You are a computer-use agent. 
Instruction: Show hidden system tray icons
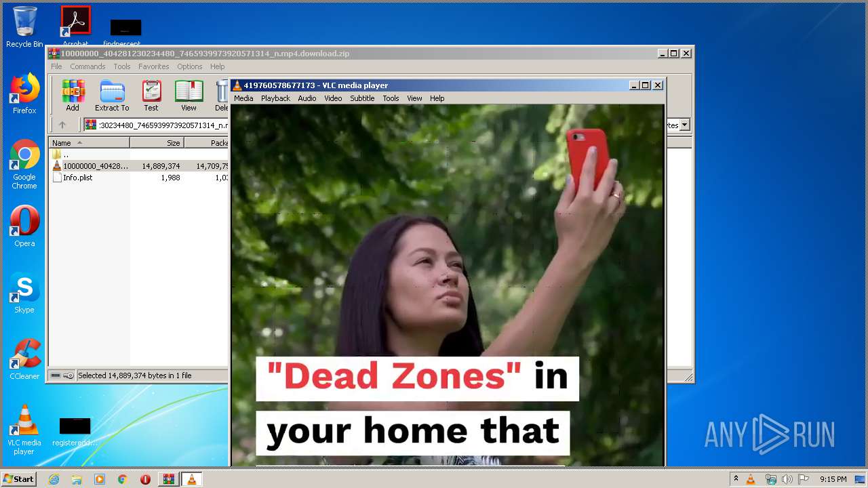tap(736, 479)
